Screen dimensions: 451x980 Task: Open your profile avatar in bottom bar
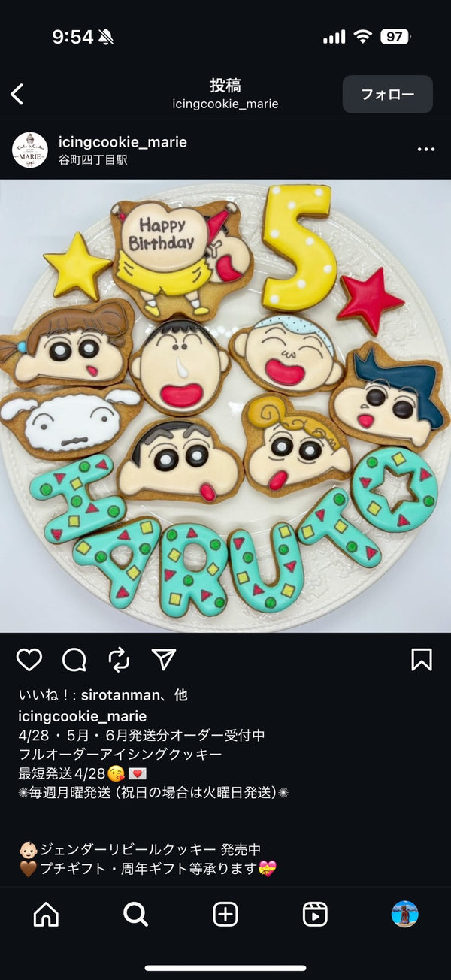tap(405, 914)
